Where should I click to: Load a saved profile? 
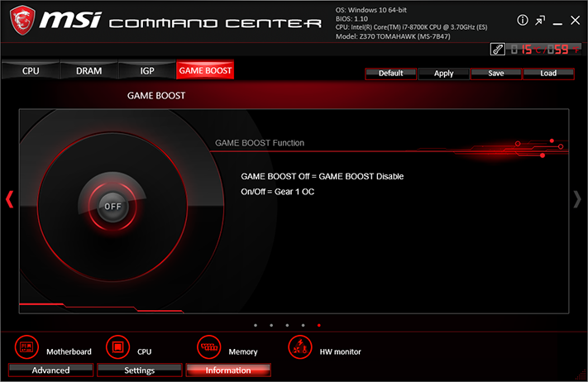tap(548, 74)
